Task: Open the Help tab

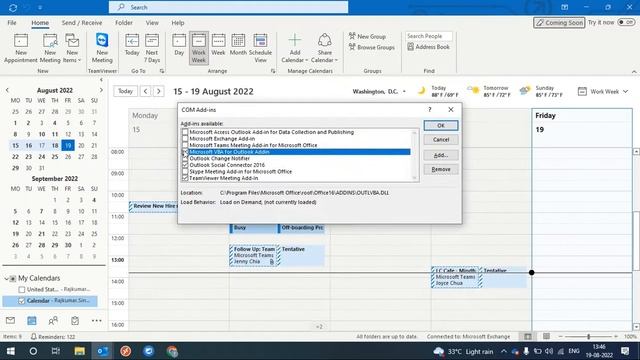Action: (178, 23)
